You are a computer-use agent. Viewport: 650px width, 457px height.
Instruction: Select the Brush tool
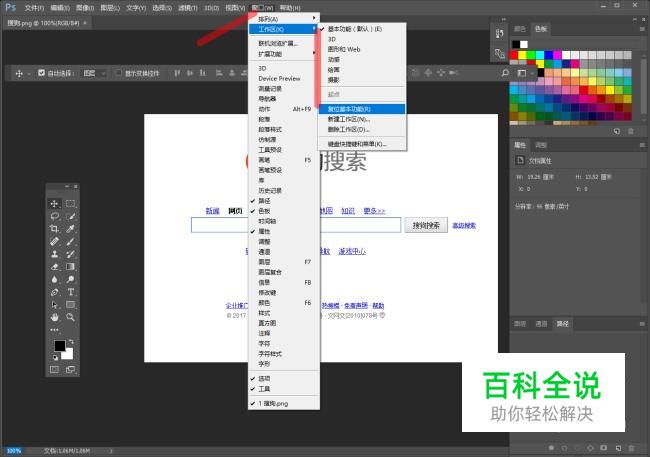click(x=70, y=241)
